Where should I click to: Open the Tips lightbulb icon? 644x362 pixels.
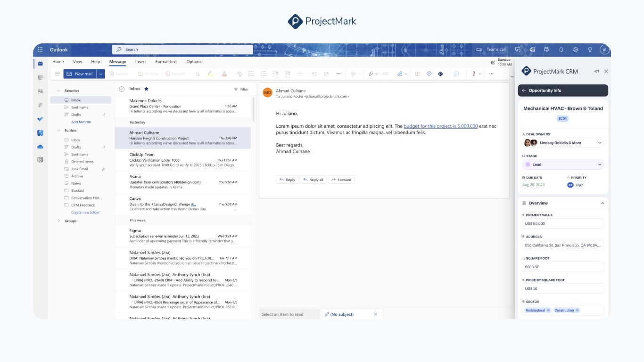click(x=590, y=49)
